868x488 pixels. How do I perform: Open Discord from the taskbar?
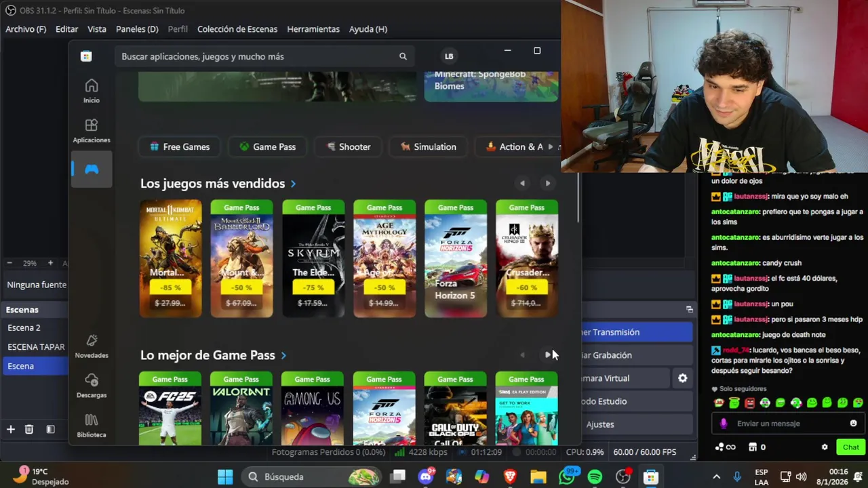pos(426,476)
